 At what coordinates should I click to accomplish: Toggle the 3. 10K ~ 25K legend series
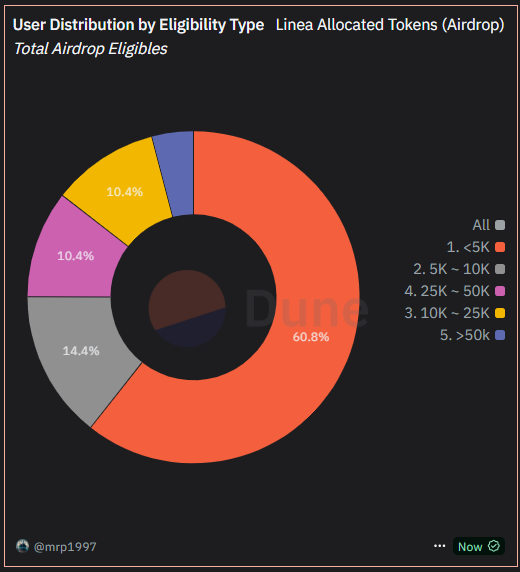point(455,313)
